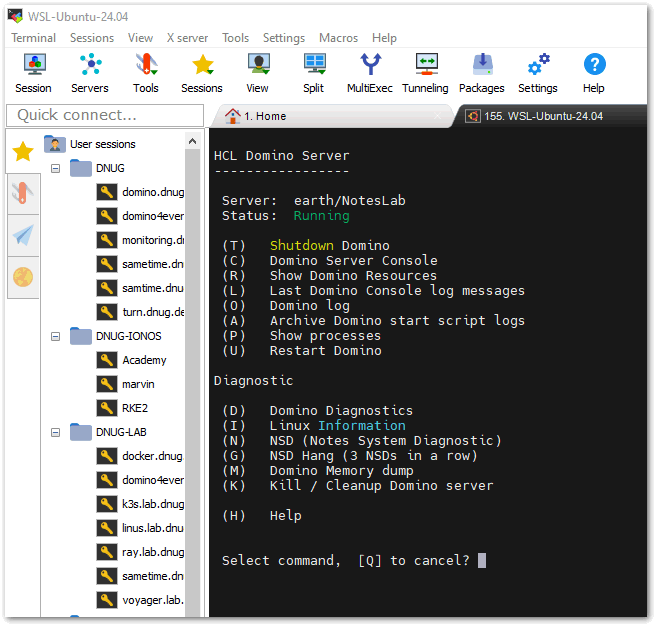Click the green 'Running' status text

point(321,216)
